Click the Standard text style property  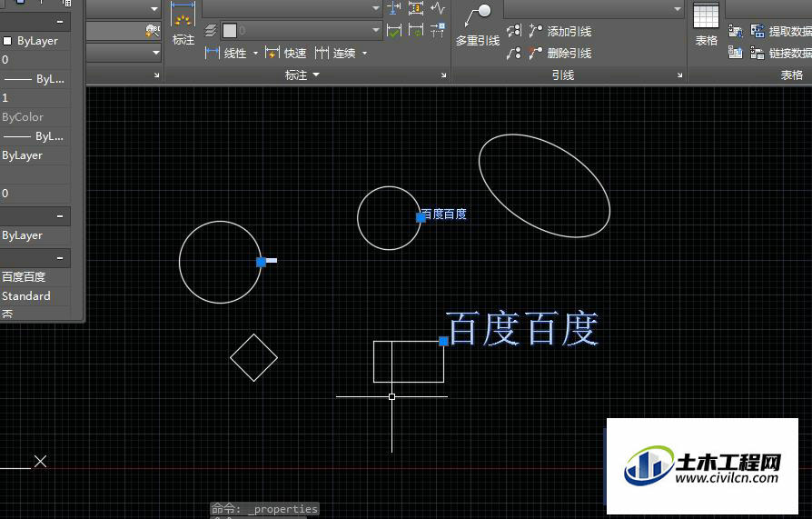pos(35,296)
